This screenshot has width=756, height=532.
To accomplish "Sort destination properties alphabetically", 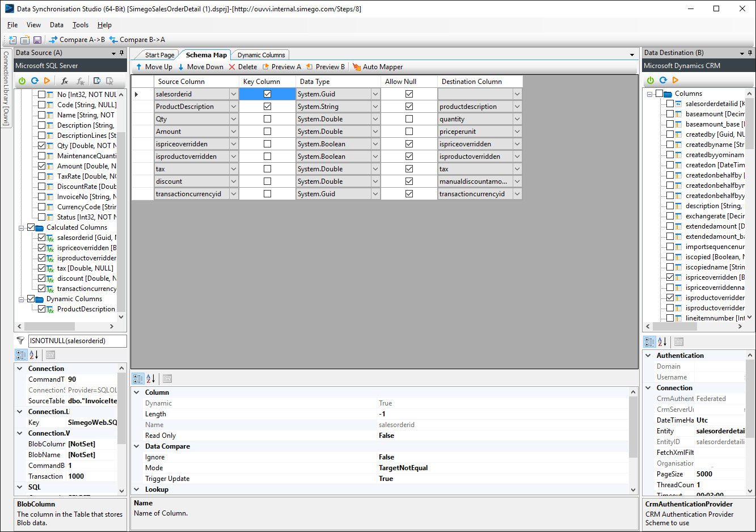I will (x=662, y=342).
